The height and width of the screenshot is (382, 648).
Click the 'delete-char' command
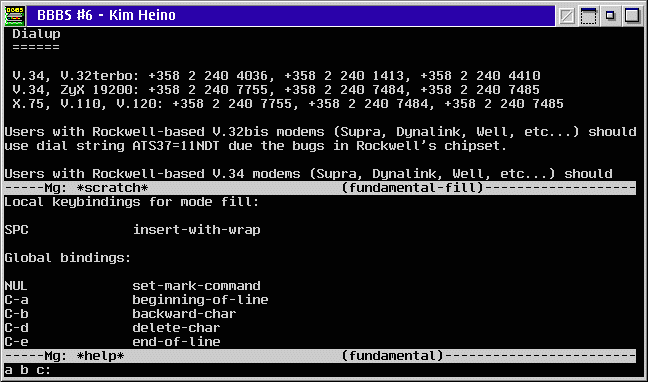176,328
